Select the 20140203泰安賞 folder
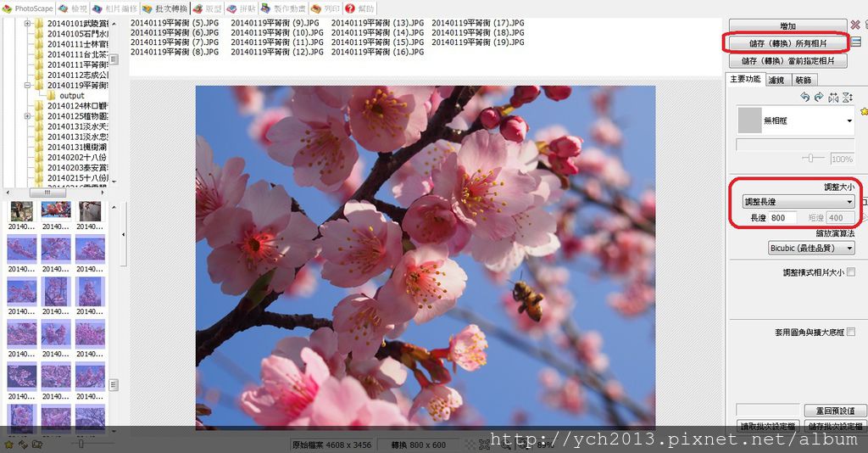The image size is (868, 453). point(77,168)
